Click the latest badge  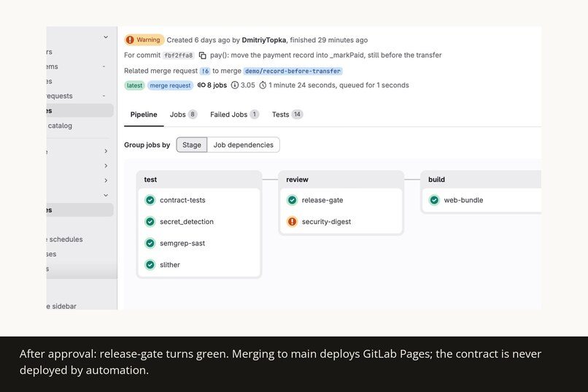coord(134,85)
